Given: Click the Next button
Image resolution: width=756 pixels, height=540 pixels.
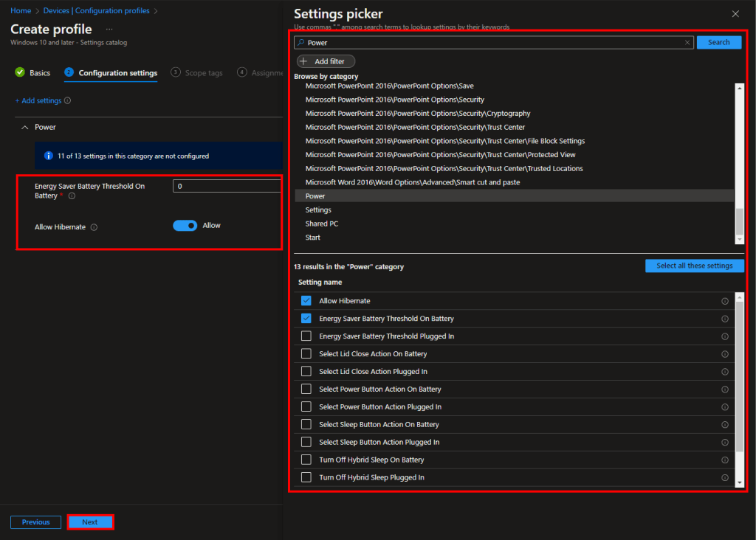Looking at the screenshot, I should click(x=90, y=522).
